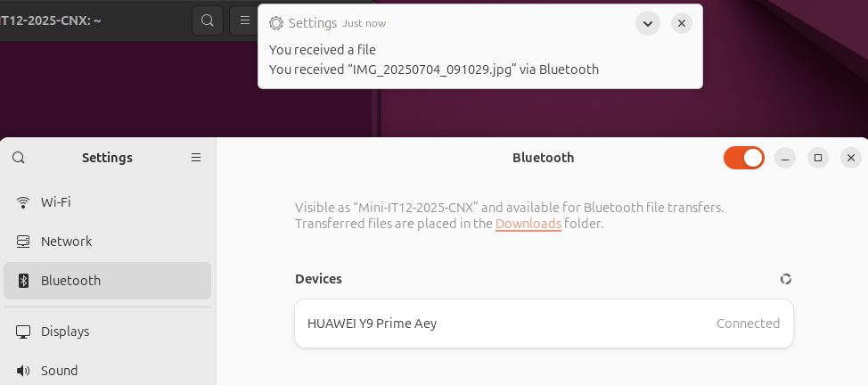Click the Wi-Fi signal icon in sidebar
Viewport: 868px width, 385px height.
pyautogui.click(x=23, y=202)
